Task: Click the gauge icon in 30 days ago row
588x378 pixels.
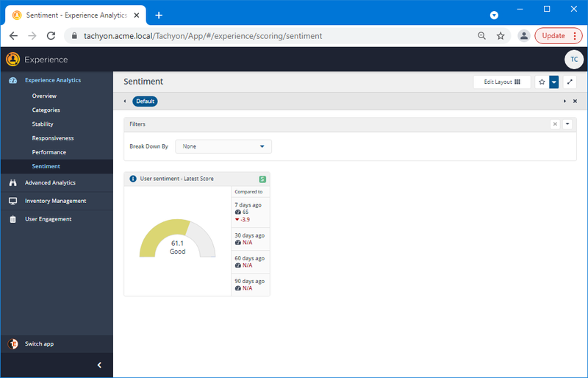Action: coord(237,243)
